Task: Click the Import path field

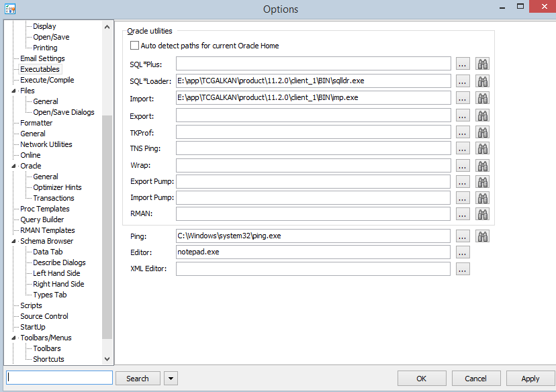Action: (314, 98)
